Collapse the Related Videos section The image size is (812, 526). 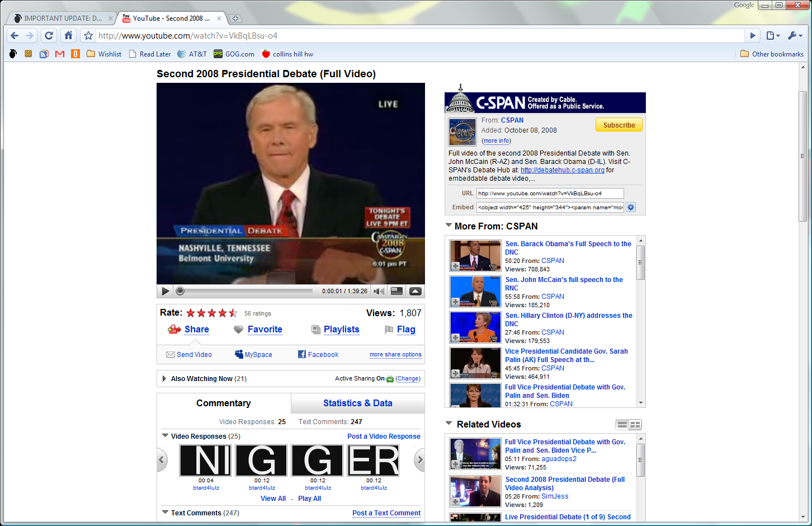(449, 423)
